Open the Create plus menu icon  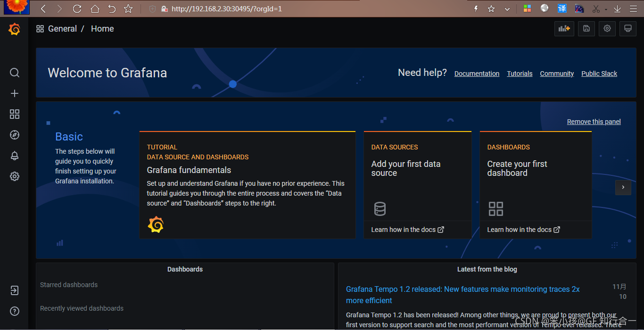[x=15, y=93]
